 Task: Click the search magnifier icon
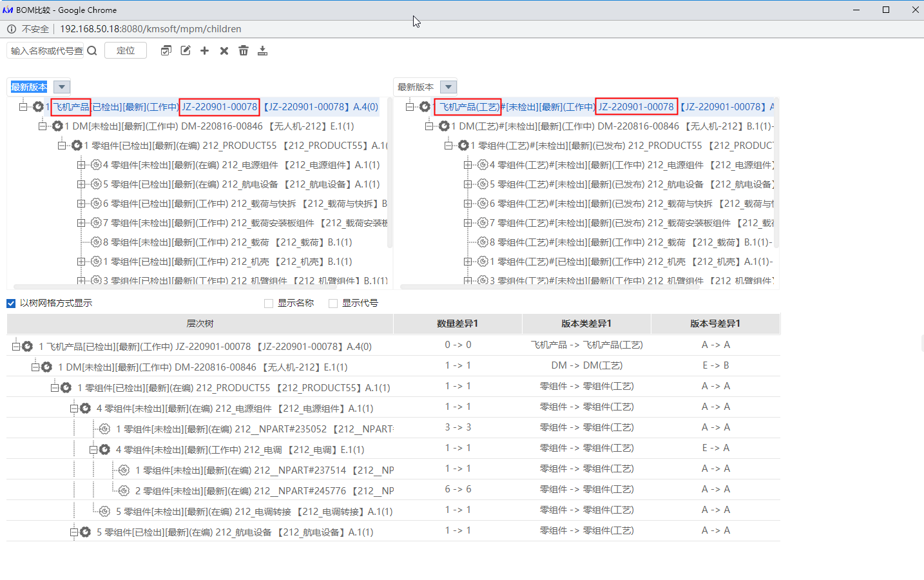click(x=92, y=51)
